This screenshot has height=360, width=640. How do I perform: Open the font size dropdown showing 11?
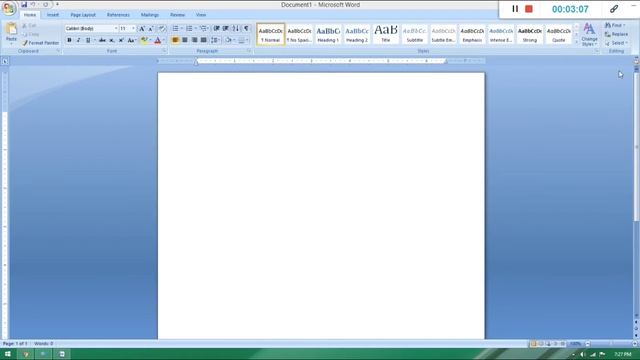tap(133, 29)
